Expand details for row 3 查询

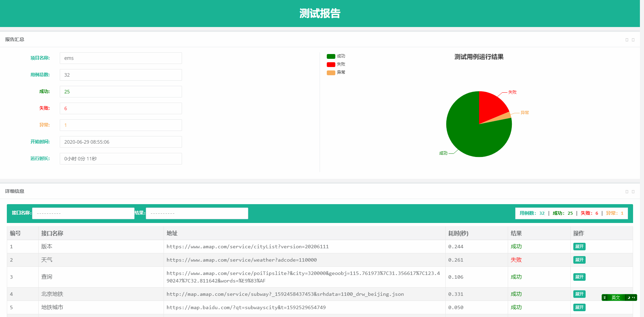click(579, 277)
